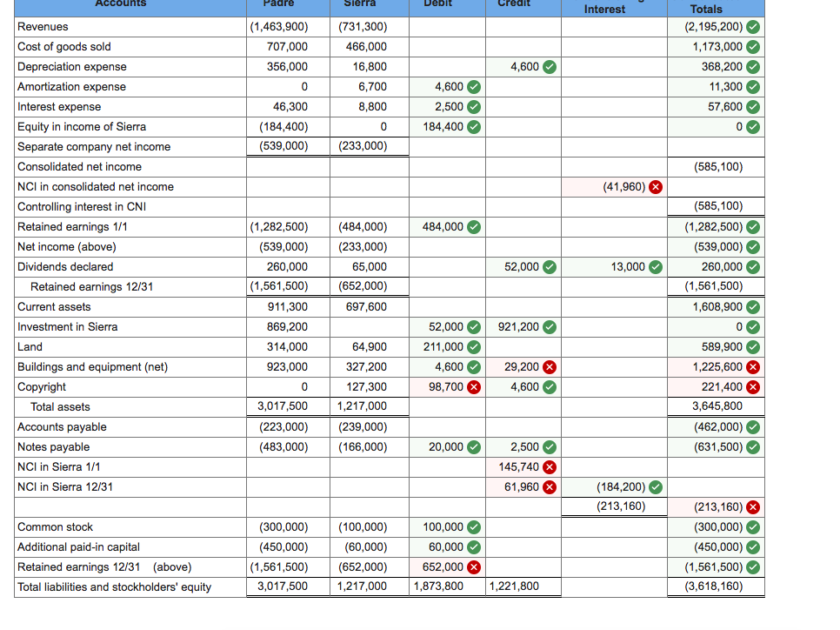Screen dimensions: 840x630
Task: Select the 921,200 Investment credit cell
Action: pos(523,327)
